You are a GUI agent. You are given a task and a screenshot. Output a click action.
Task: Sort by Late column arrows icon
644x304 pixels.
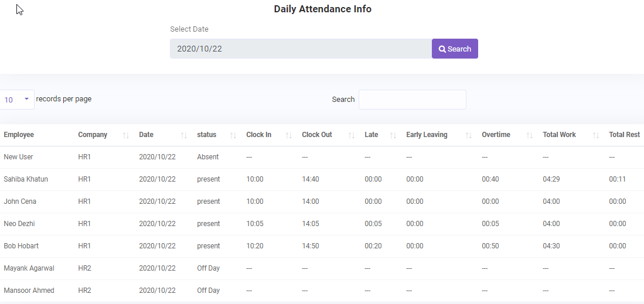tap(393, 135)
